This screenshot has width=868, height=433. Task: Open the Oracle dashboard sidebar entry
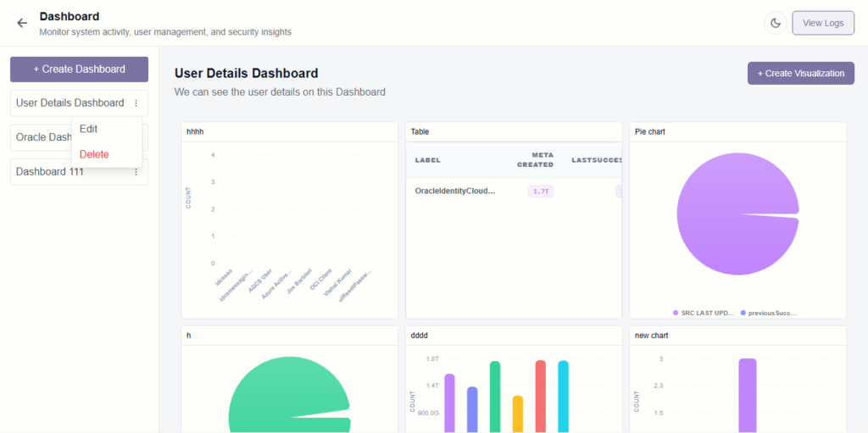pyautogui.click(x=42, y=137)
